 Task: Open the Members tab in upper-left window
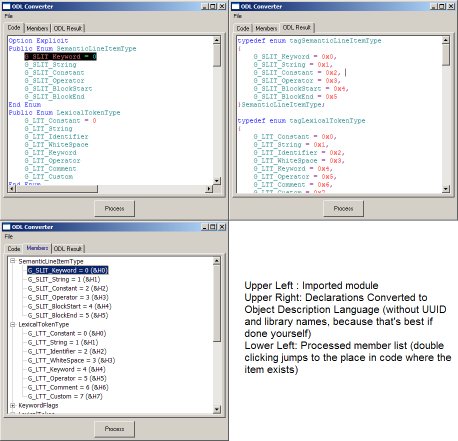pyautogui.click(x=37, y=28)
